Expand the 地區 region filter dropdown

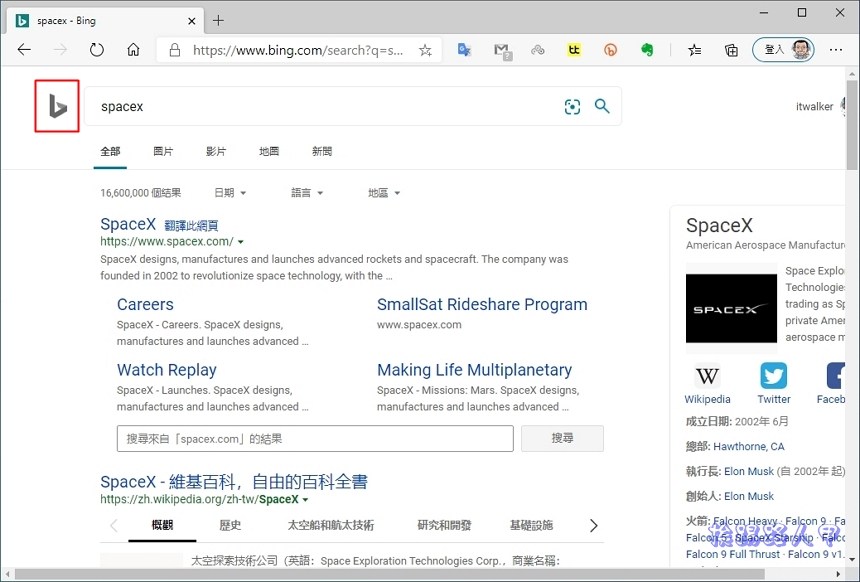pos(383,193)
